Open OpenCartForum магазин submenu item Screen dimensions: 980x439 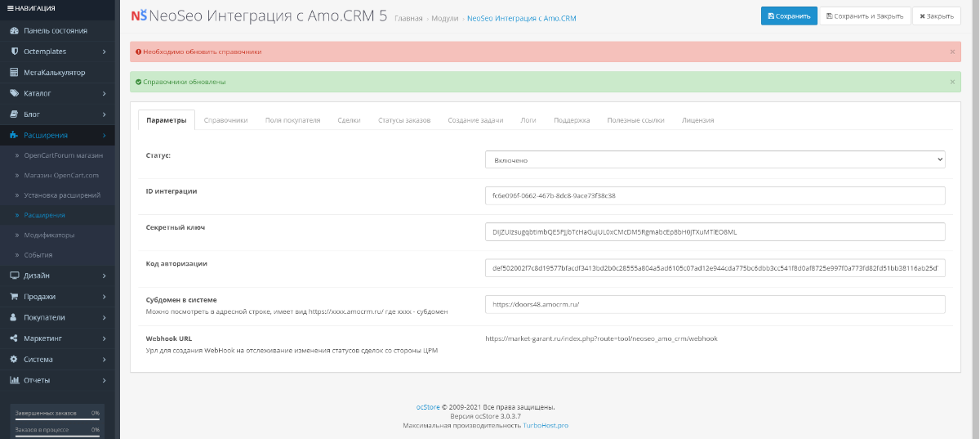click(64, 155)
